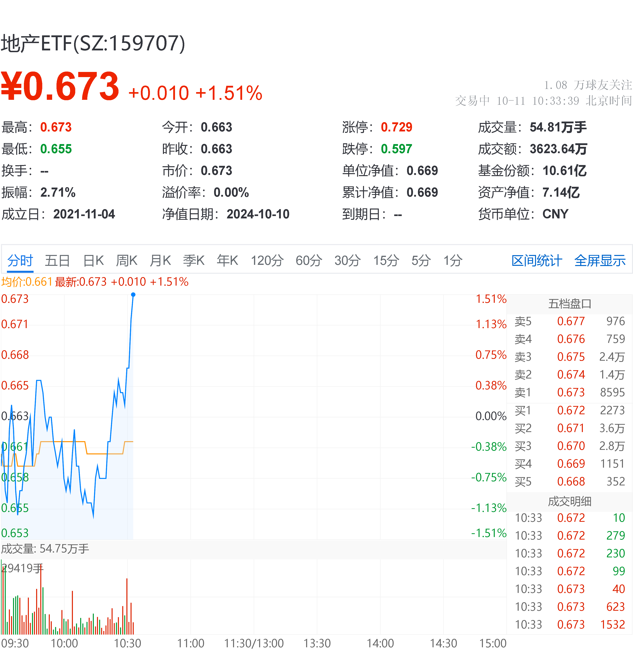Image resolution: width=633 pixels, height=672 pixels.
Task: Select the 5分 chart interval
Action: pyautogui.click(x=420, y=260)
